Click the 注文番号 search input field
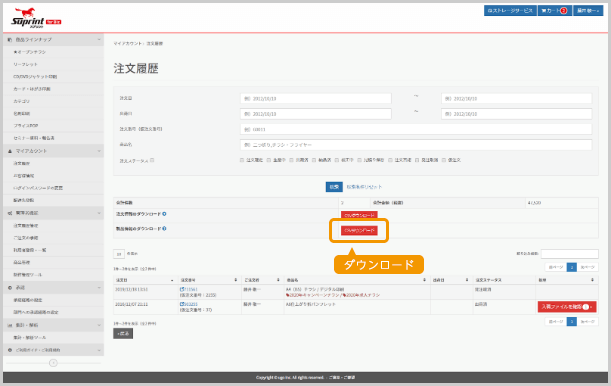The height and width of the screenshot is (386, 611). tap(416, 129)
